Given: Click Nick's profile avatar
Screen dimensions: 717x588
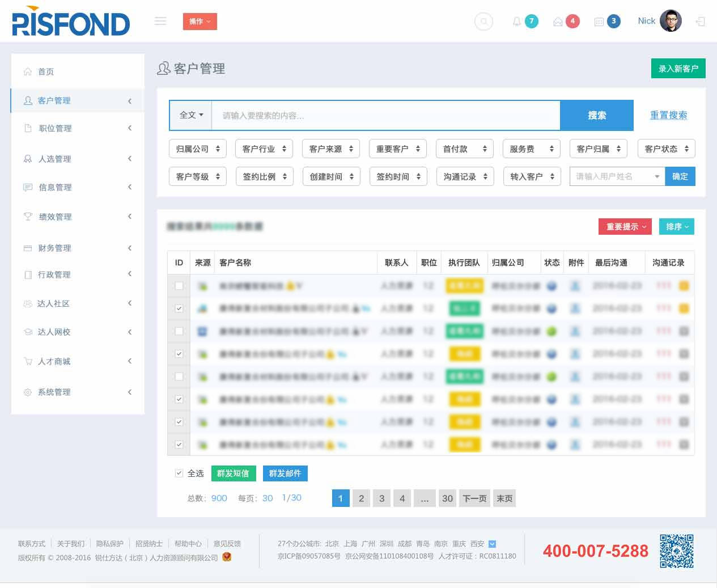Looking at the screenshot, I should 671,21.
